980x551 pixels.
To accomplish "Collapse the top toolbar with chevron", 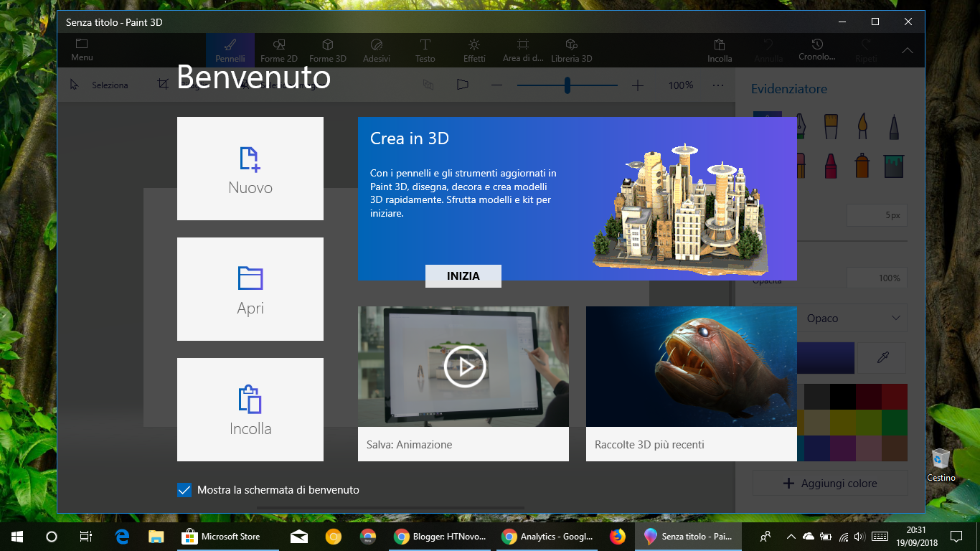I will (908, 50).
